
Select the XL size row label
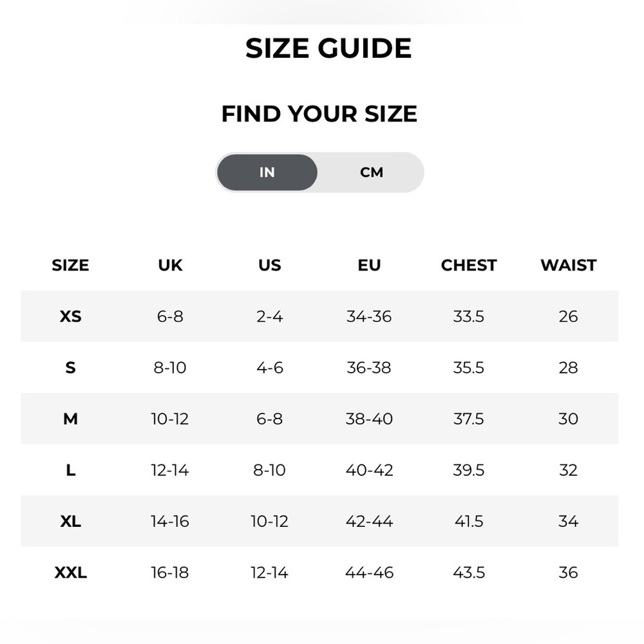point(70,521)
